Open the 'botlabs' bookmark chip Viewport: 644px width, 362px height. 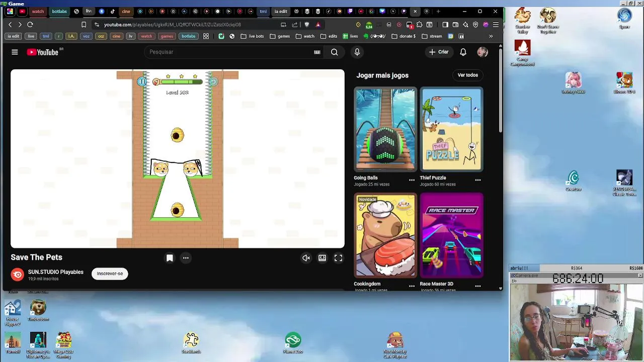tap(188, 36)
